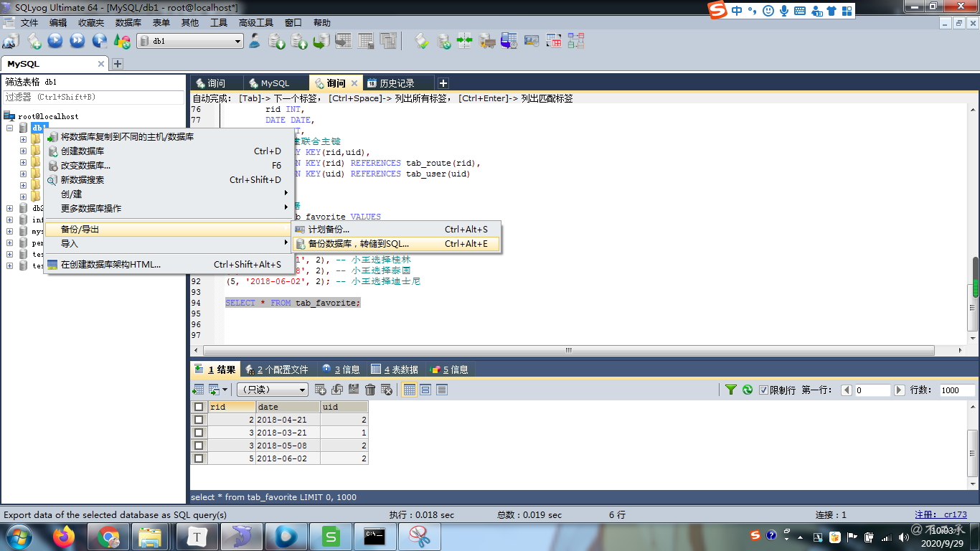
Task: Click the duplicate row icon in result toolbar
Action: [337, 390]
